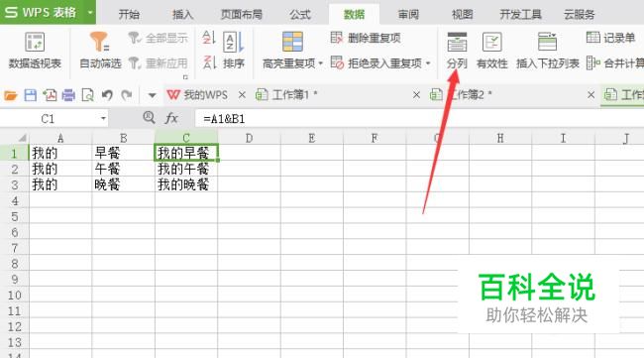Select cell B1 containing 早餐
This screenshot has width=644, height=358.
coord(123,153)
